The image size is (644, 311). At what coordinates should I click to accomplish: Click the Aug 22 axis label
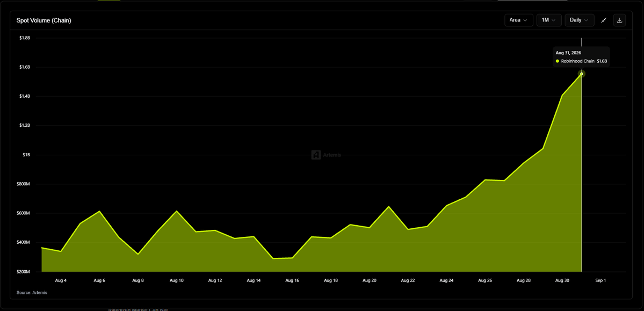[x=408, y=280]
